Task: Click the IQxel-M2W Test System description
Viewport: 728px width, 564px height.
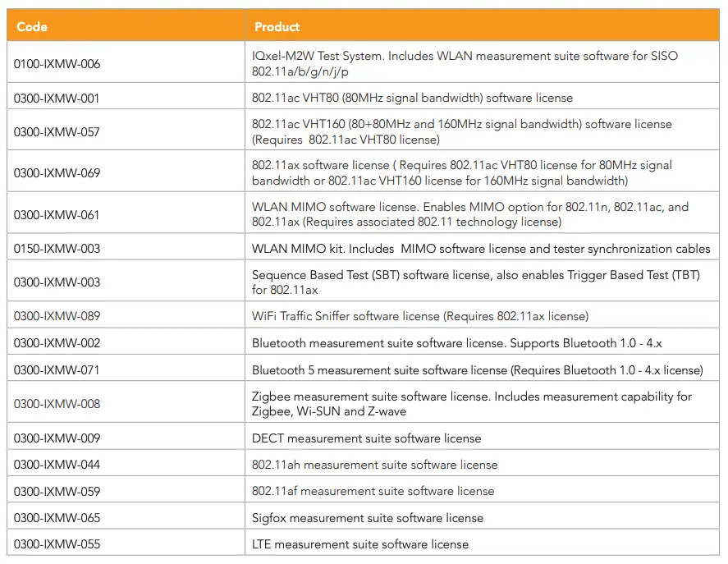Action: pyautogui.click(x=465, y=64)
